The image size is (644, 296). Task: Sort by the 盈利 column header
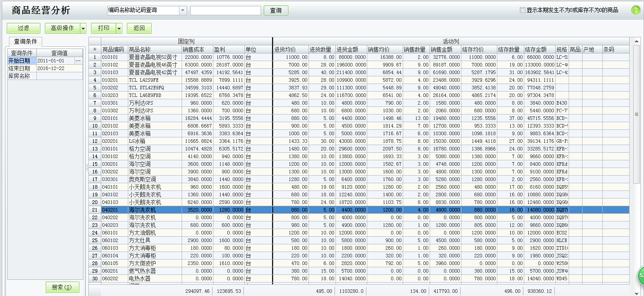[x=229, y=49]
